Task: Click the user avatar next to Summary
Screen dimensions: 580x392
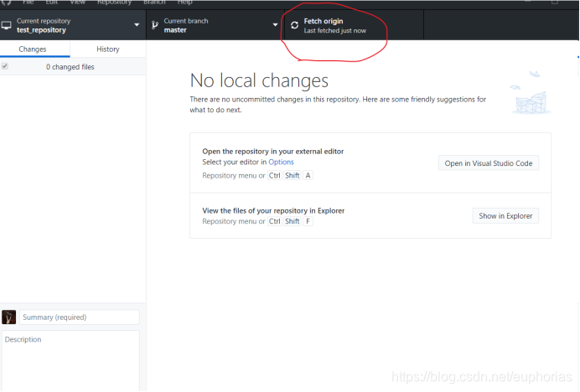Action: pos(9,317)
